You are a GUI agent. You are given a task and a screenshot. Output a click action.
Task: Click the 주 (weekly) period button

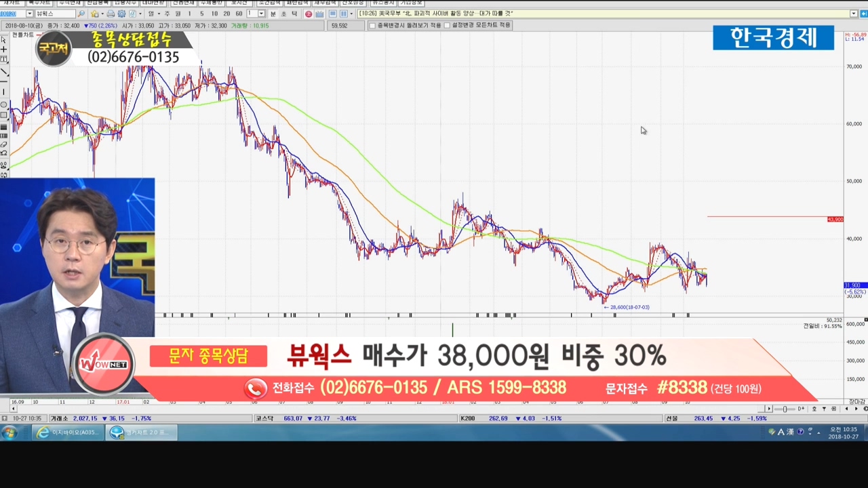click(167, 14)
